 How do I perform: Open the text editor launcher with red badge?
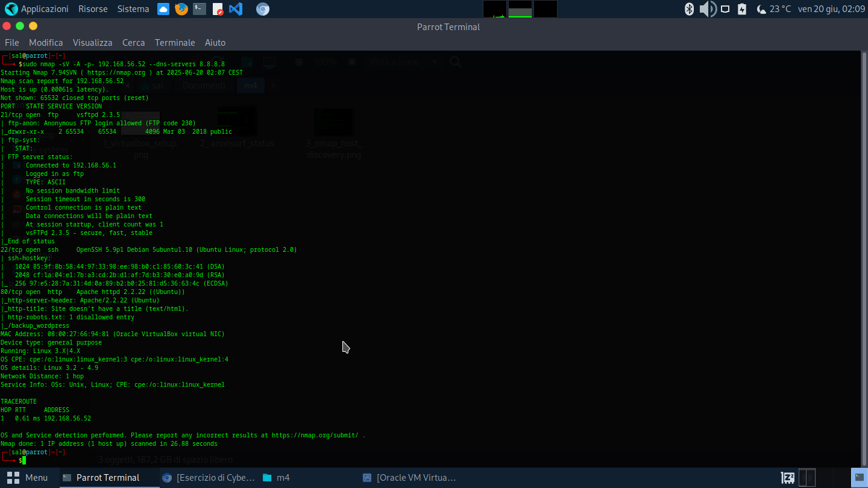[218, 9]
